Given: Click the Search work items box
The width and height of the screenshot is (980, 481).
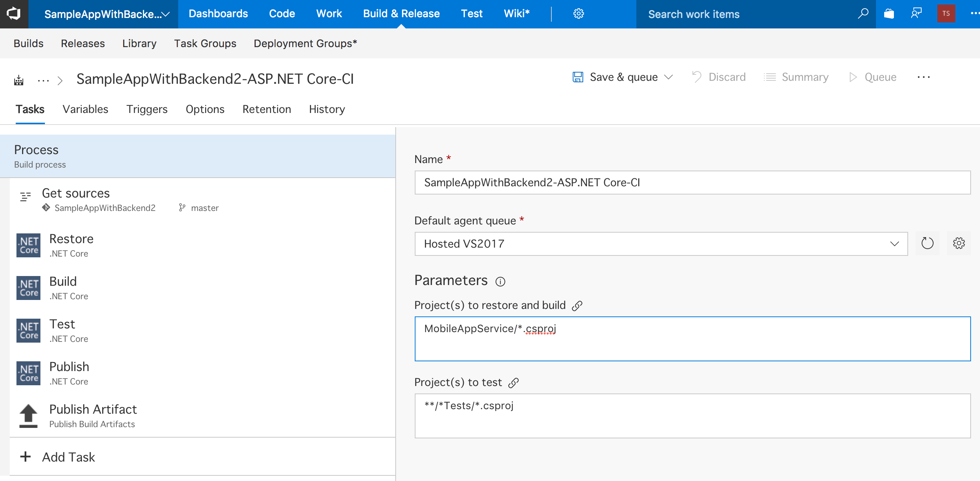Looking at the screenshot, I should coord(746,14).
